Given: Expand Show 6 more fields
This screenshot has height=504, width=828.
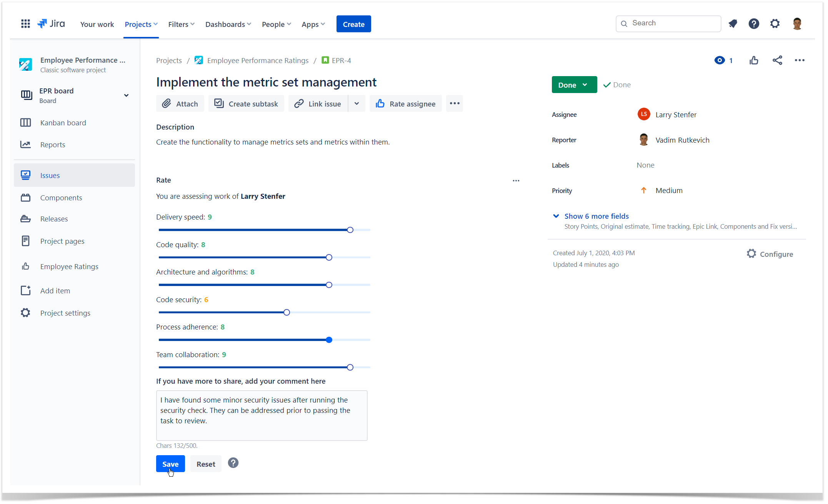Looking at the screenshot, I should pos(596,216).
